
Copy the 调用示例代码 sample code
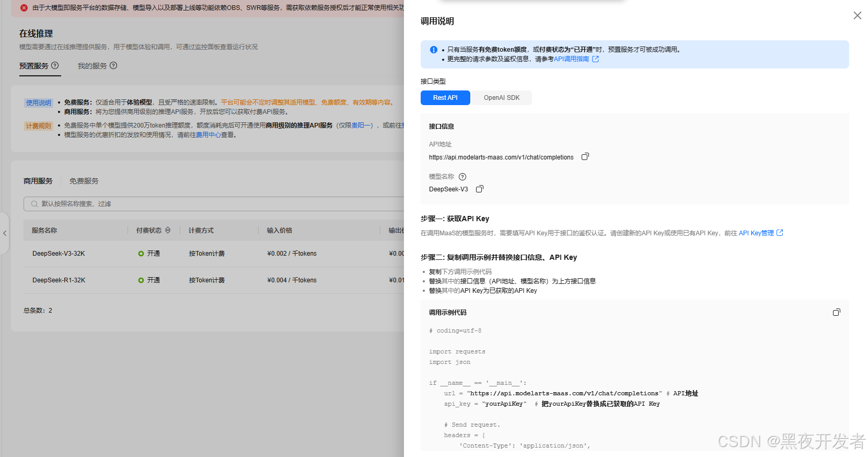click(836, 312)
